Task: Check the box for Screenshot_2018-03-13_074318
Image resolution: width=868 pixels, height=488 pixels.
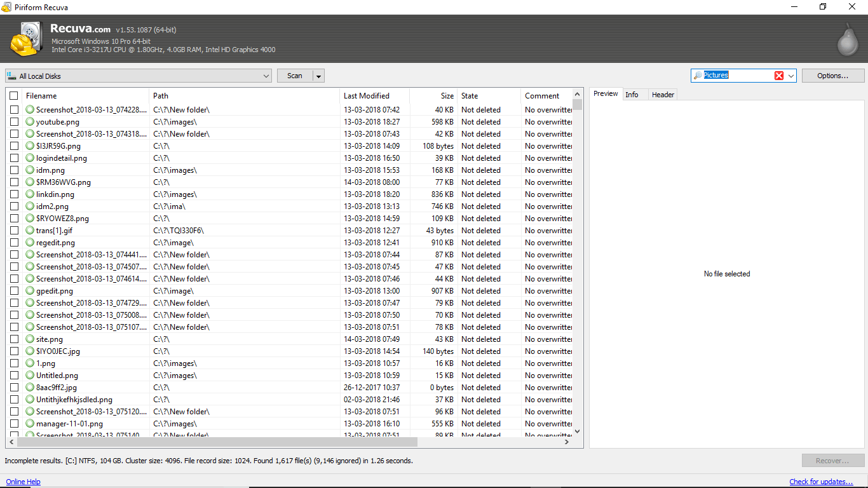Action: click(14, 134)
